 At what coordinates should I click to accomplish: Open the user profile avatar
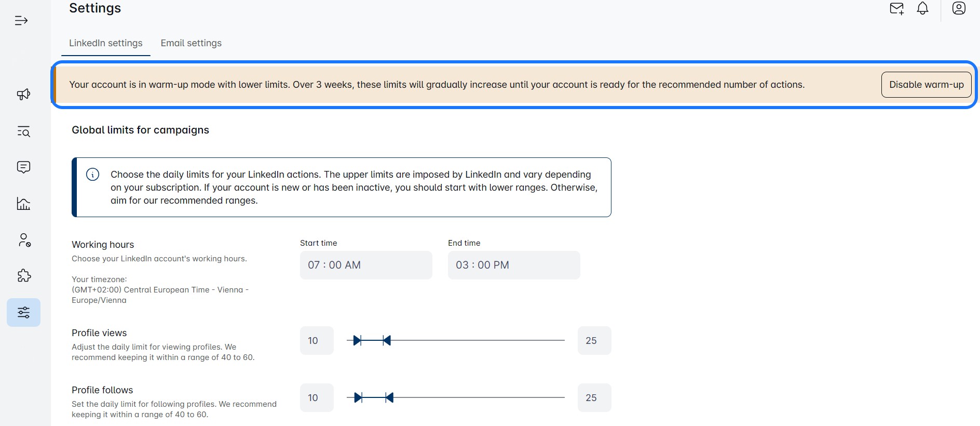point(959,8)
